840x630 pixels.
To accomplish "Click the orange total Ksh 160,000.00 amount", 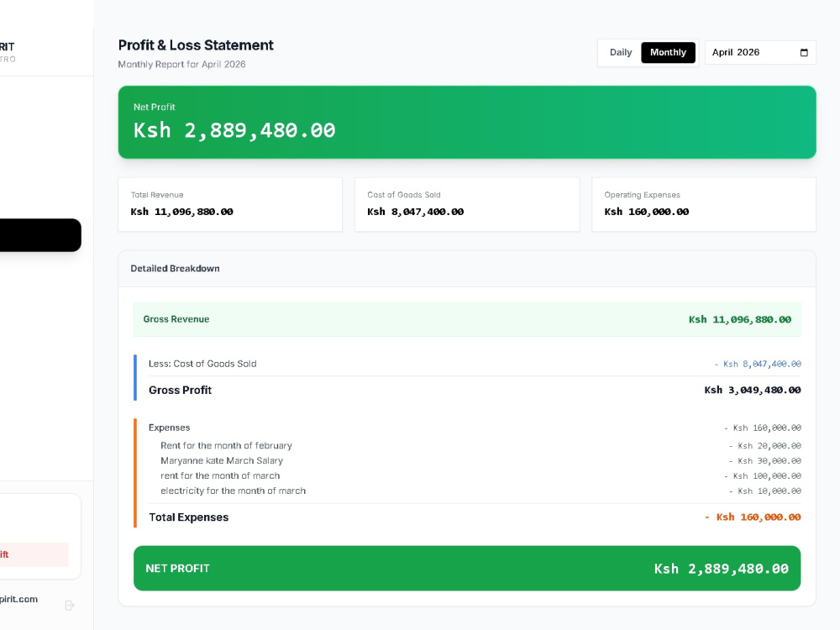I will pyautogui.click(x=753, y=517).
